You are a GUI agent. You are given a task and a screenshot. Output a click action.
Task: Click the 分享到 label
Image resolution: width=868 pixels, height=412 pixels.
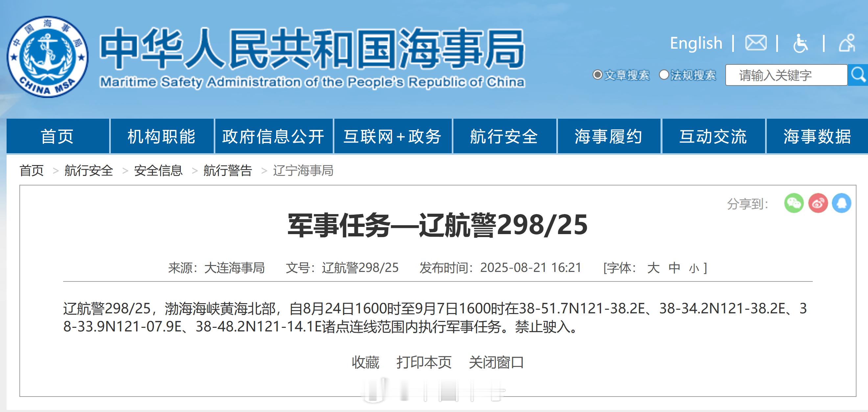click(748, 204)
